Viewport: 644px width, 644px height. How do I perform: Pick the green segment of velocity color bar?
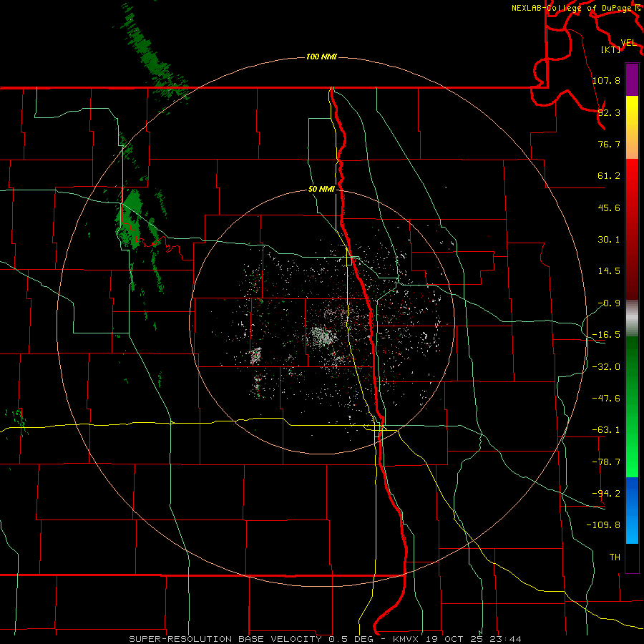tap(632, 406)
